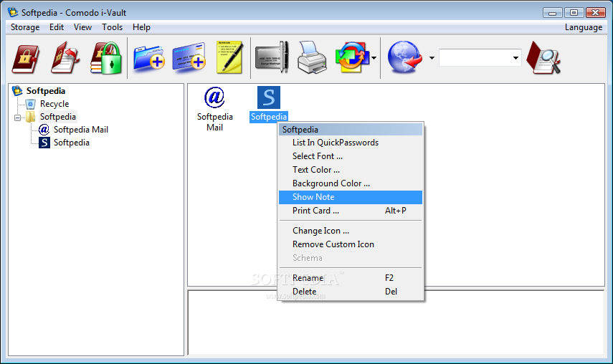Image resolution: width=613 pixels, height=364 pixels.
Task: Add a new folder with blue folder plus icon
Action: [x=149, y=58]
